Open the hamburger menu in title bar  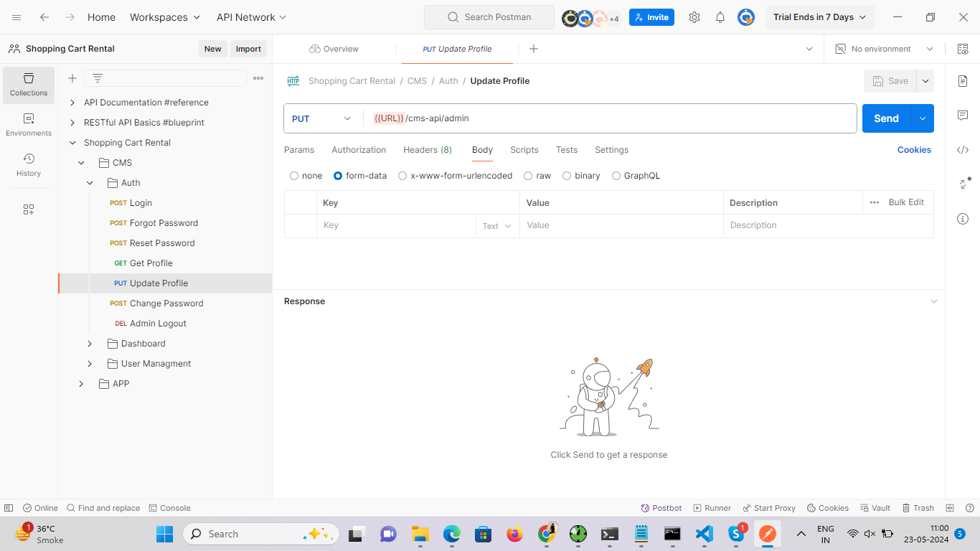click(17, 17)
